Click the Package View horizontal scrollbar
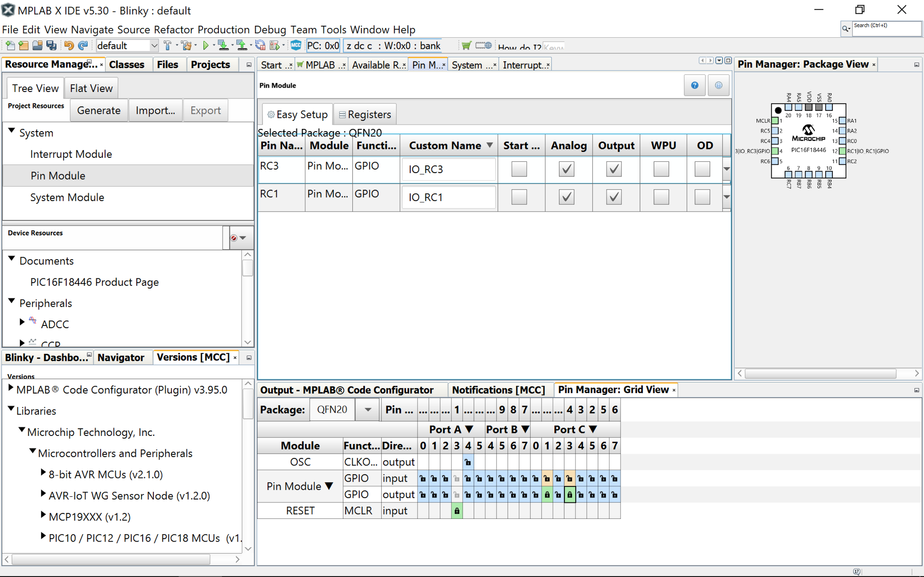 coord(820,373)
